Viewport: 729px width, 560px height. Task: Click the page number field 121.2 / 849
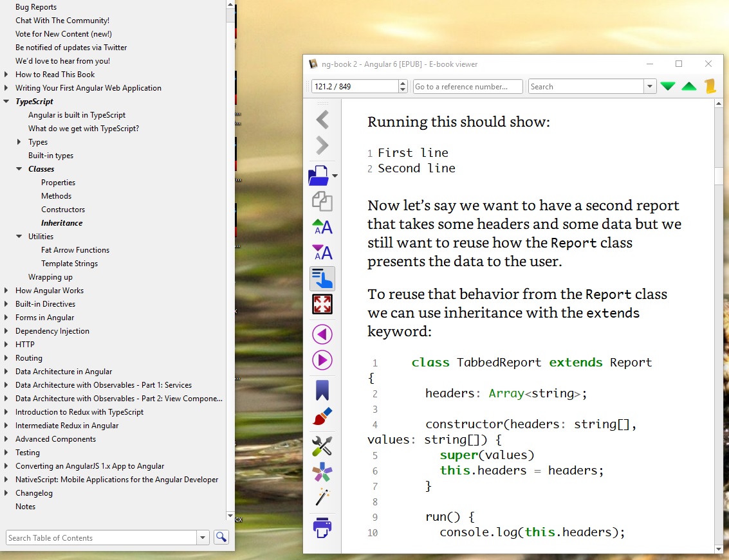355,86
